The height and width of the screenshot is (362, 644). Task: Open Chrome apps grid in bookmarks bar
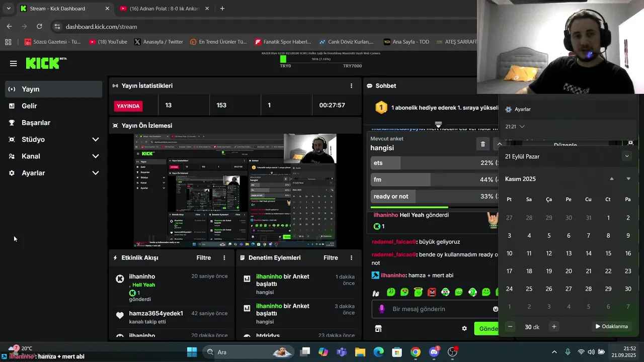click(8, 42)
